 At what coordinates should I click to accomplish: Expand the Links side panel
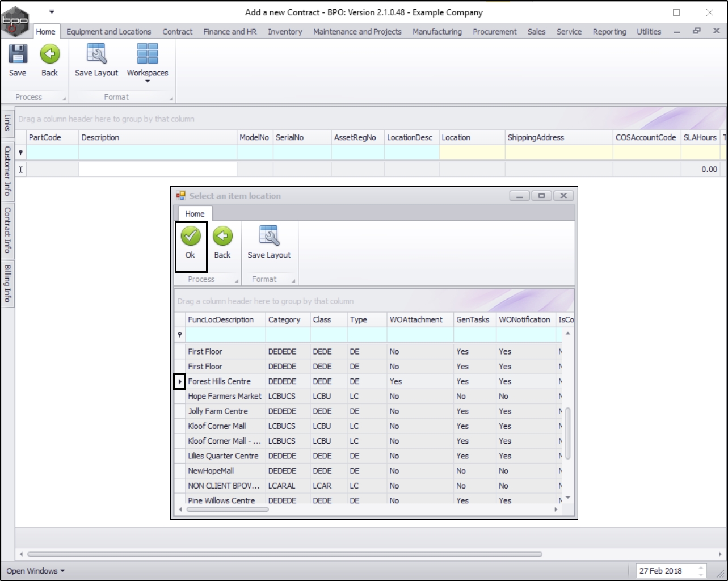pos(7,122)
